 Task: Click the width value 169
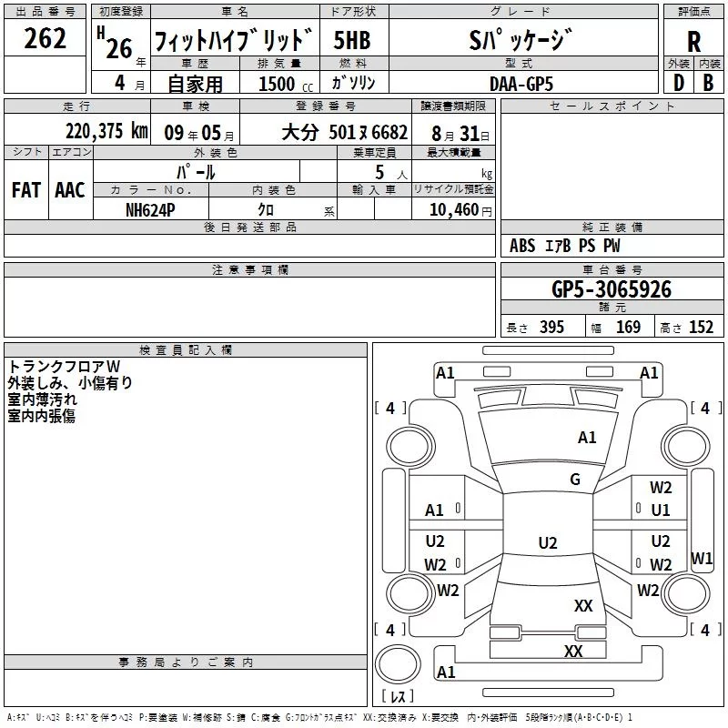628,328
